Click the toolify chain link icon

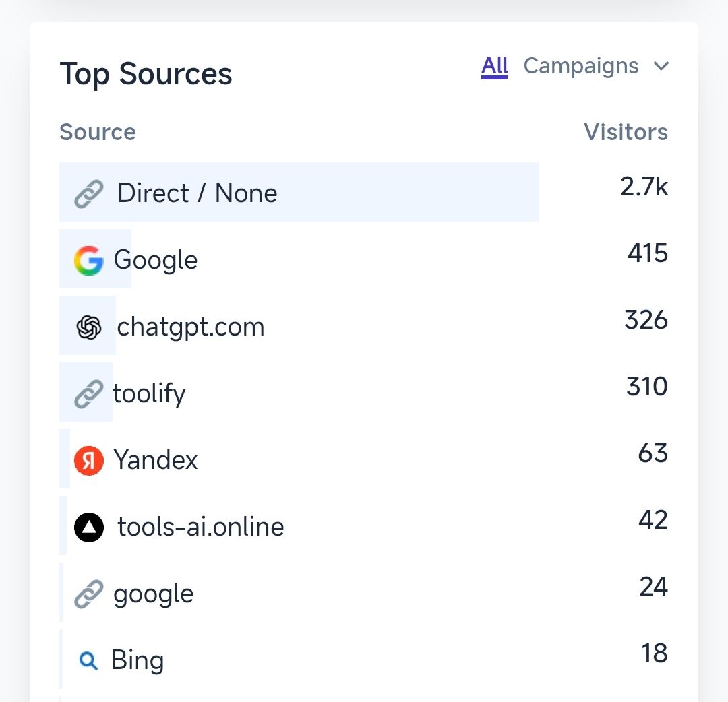tap(89, 394)
